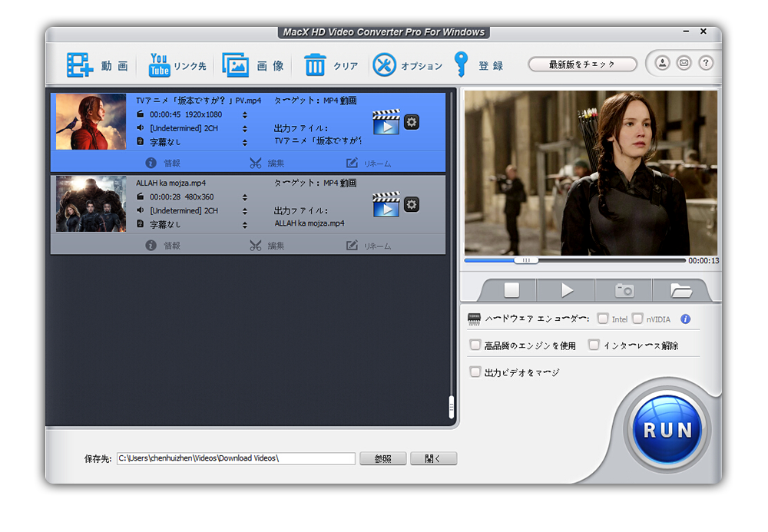Click the info (情報) icon of the TVアニメ video

point(151,163)
